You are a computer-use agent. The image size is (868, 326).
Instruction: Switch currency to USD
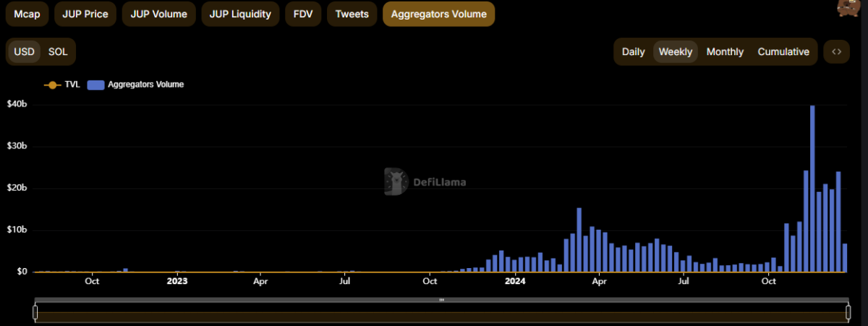(x=25, y=51)
